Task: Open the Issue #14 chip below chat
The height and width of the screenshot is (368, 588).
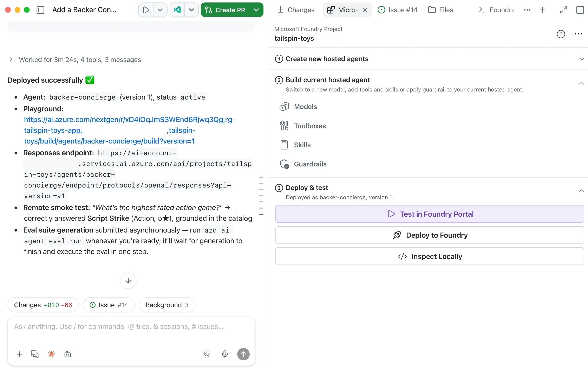Action: pyautogui.click(x=109, y=305)
